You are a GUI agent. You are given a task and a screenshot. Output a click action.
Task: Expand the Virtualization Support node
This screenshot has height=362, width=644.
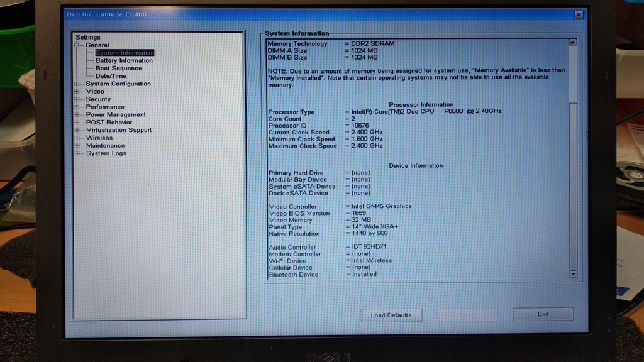[x=77, y=130]
